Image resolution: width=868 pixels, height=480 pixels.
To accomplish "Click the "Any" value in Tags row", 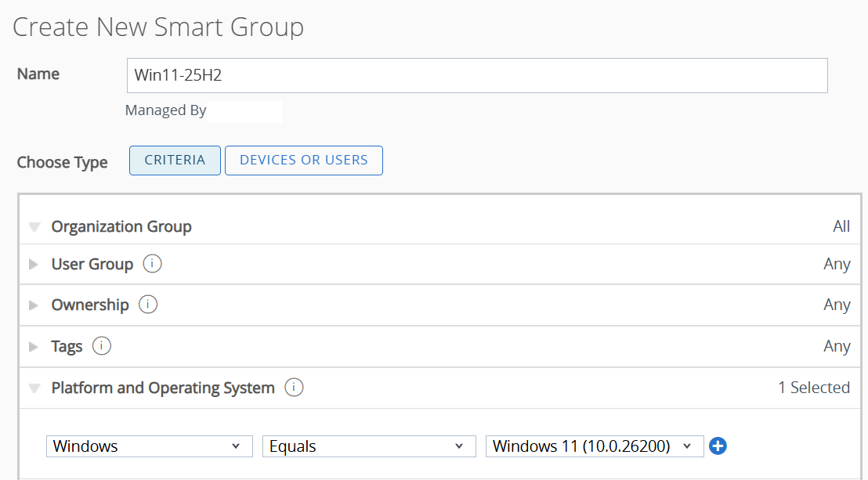I will [837, 346].
